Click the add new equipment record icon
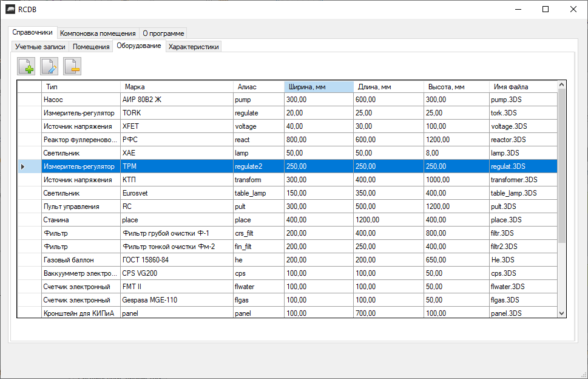 click(x=26, y=66)
